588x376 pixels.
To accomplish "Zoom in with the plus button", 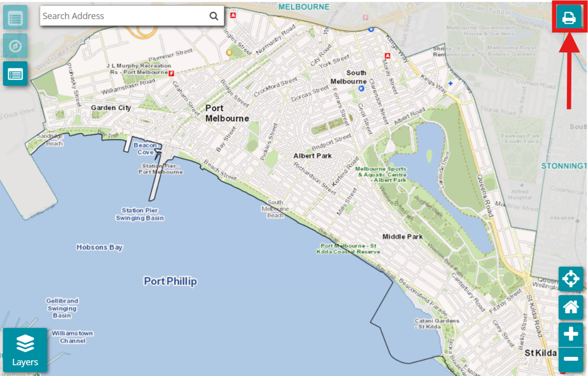I will coord(571,334).
